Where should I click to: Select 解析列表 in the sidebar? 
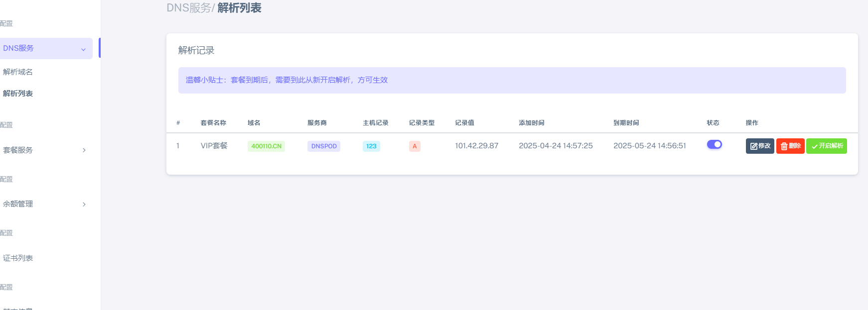click(18, 93)
